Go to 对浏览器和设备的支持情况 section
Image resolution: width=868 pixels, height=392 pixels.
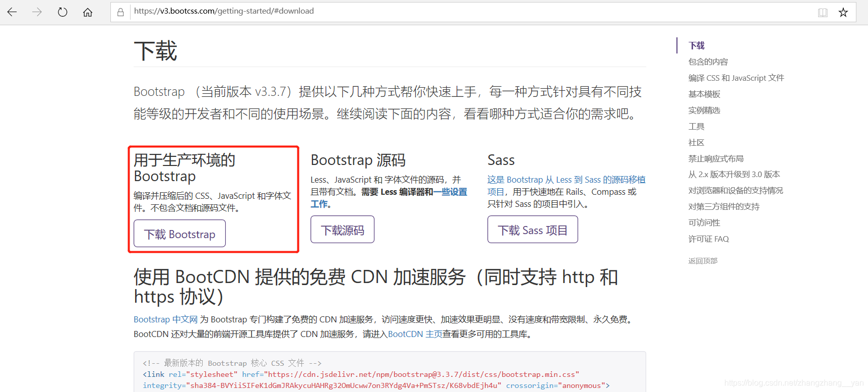click(x=735, y=190)
